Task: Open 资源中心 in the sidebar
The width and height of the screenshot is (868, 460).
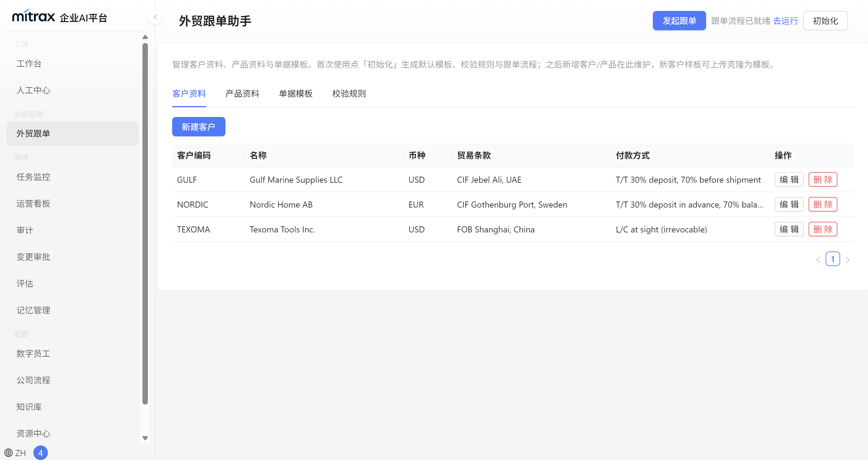Action: 72,433
